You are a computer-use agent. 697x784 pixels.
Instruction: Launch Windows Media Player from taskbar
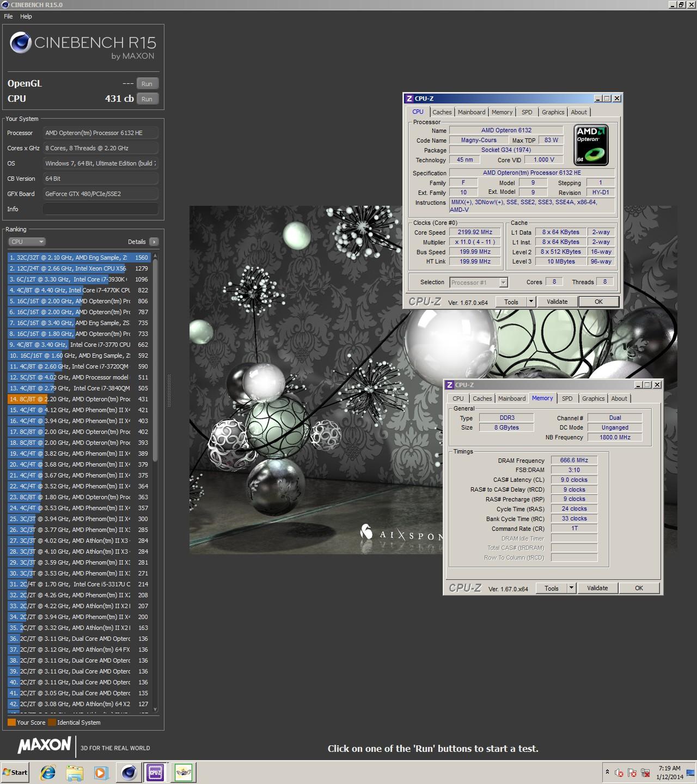[101, 772]
